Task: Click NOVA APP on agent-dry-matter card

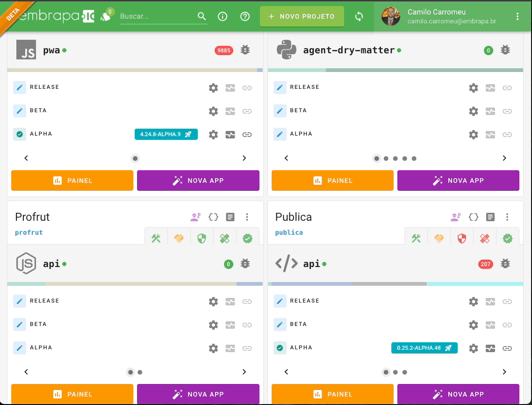Action: point(458,181)
